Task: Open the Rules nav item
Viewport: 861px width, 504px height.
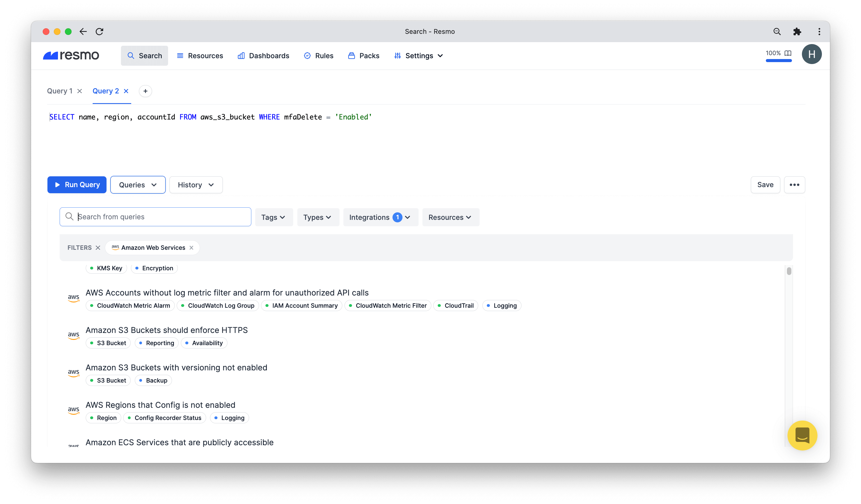Action: (x=318, y=56)
